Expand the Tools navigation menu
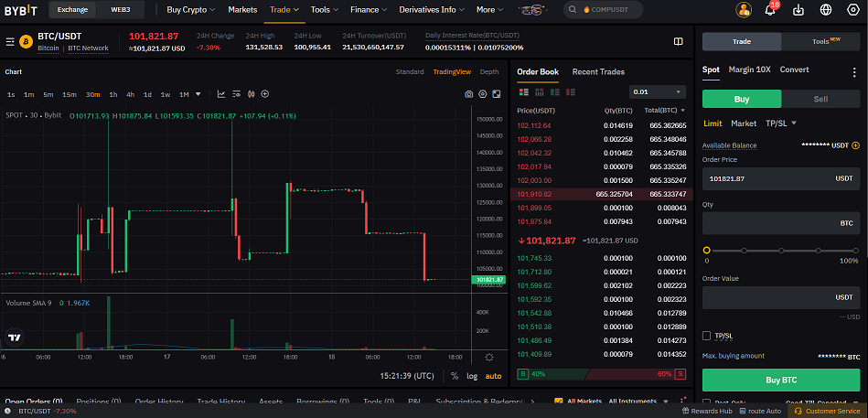This screenshot has width=868, height=418. [x=325, y=9]
